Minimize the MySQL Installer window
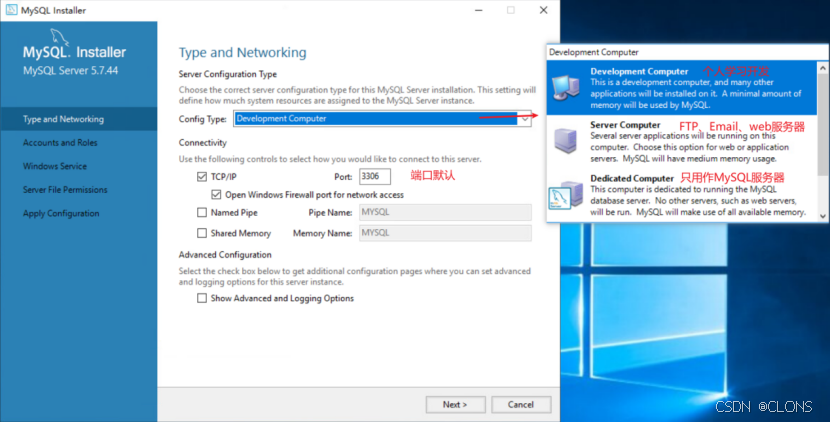 point(479,10)
